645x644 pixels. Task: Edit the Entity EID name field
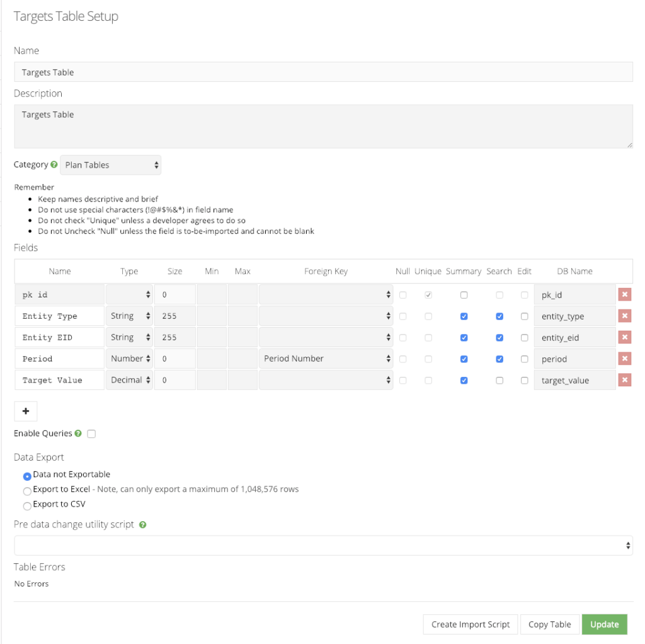tap(60, 337)
